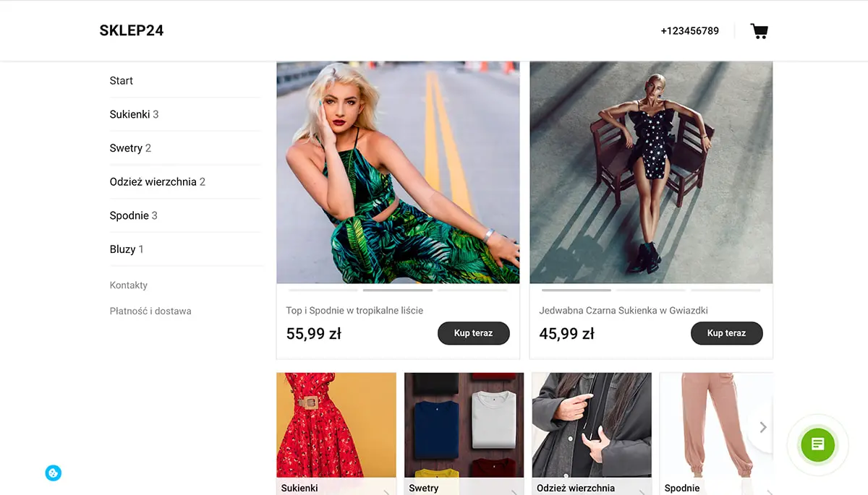Open the Płatność i dostawa link
868x495 pixels.
click(x=150, y=311)
